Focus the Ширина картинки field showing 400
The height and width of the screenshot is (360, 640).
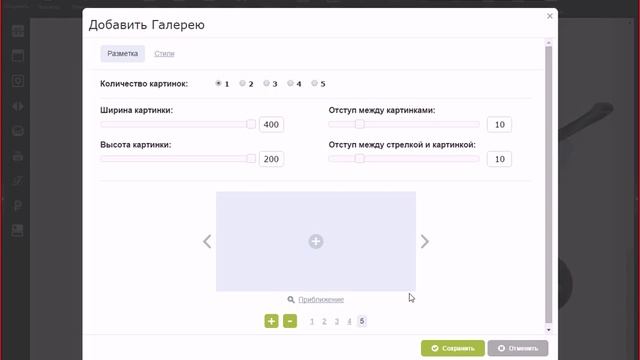coord(271,124)
